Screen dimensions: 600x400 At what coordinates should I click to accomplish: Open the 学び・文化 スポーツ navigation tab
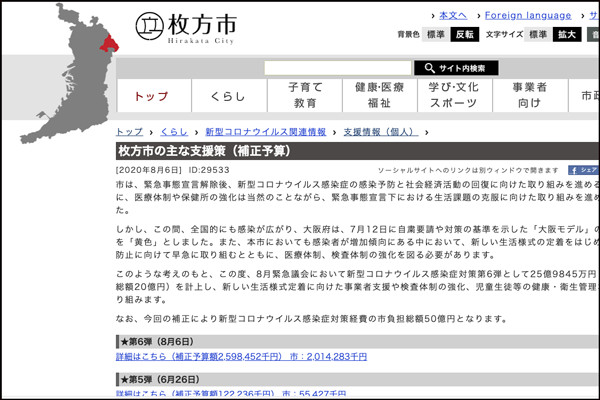(x=454, y=96)
